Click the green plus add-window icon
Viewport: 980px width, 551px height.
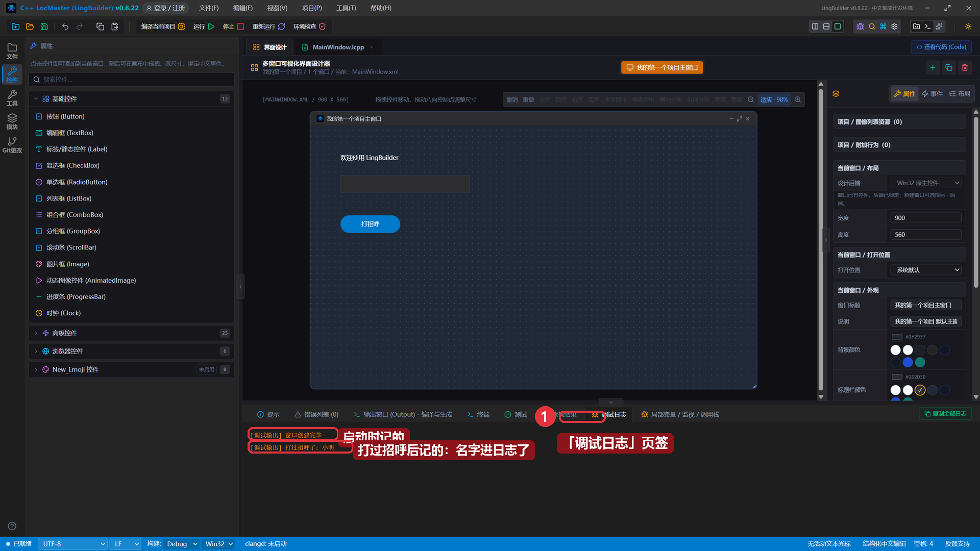tap(933, 67)
